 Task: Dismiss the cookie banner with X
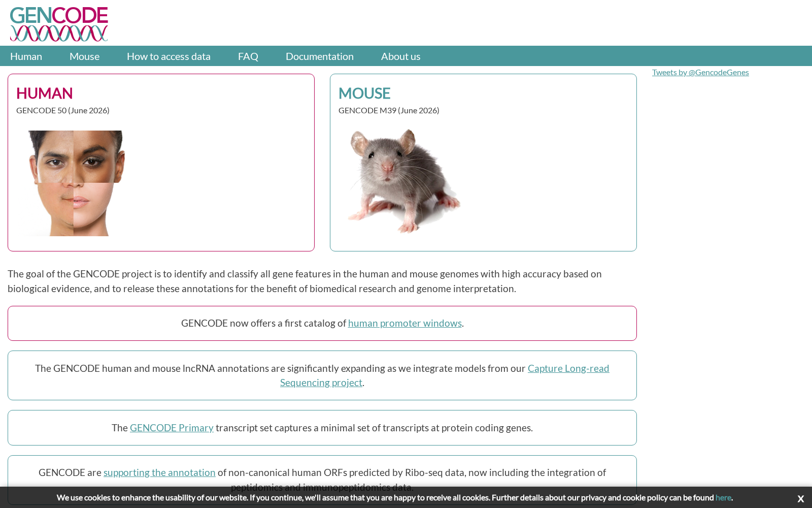(800, 499)
